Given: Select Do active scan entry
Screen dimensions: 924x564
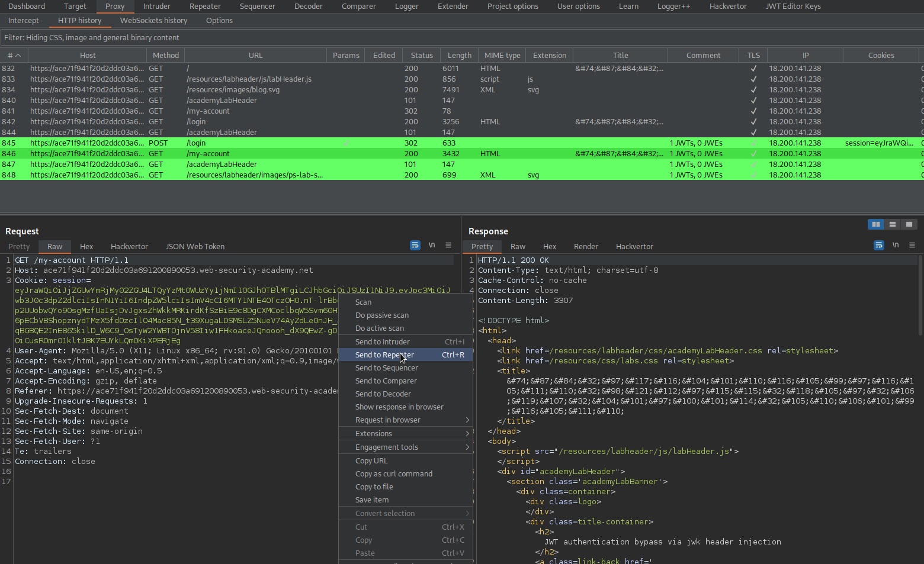Looking at the screenshot, I should pos(406,328).
